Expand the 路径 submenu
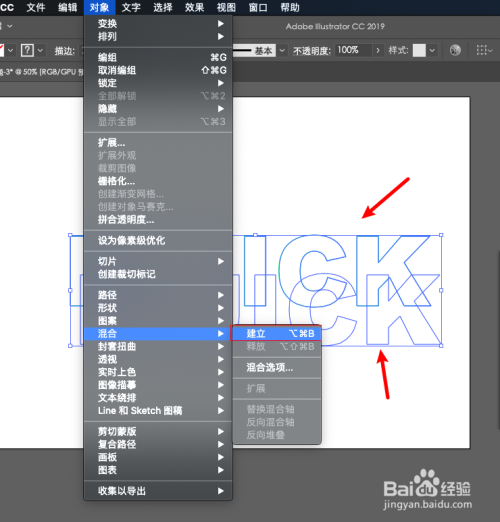This screenshot has height=522, width=500. point(158,295)
